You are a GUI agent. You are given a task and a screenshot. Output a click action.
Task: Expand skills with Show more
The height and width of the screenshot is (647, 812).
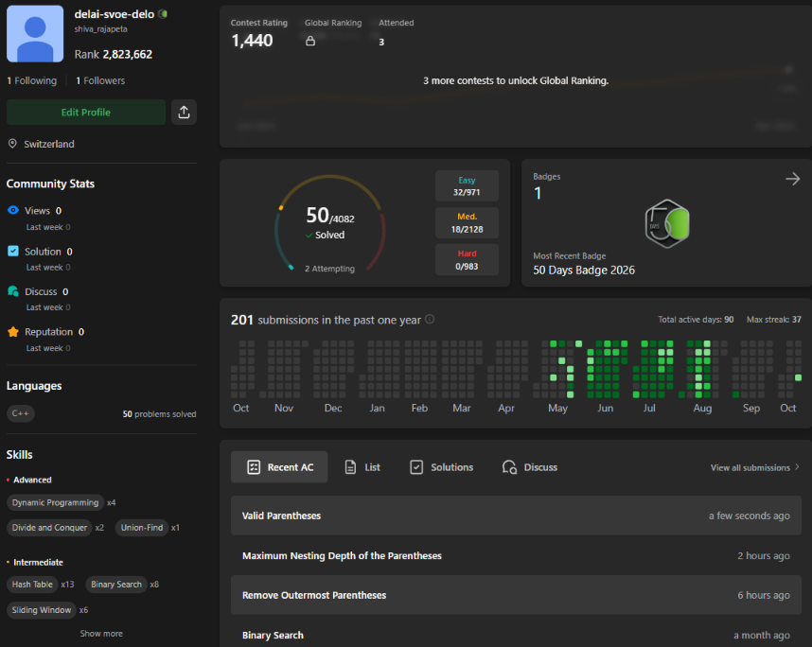coord(101,634)
